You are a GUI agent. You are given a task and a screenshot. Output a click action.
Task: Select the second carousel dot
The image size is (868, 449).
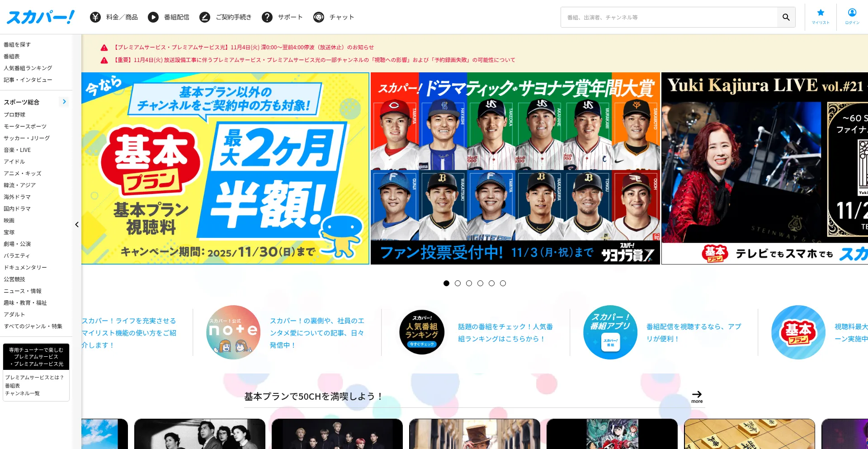[x=458, y=283]
